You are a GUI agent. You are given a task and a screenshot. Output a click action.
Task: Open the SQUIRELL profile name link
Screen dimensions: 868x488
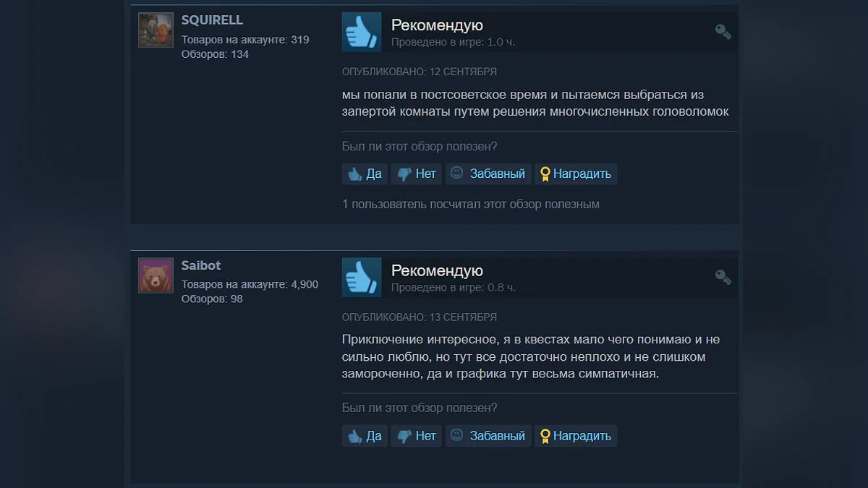pyautogui.click(x=212, y=20)
